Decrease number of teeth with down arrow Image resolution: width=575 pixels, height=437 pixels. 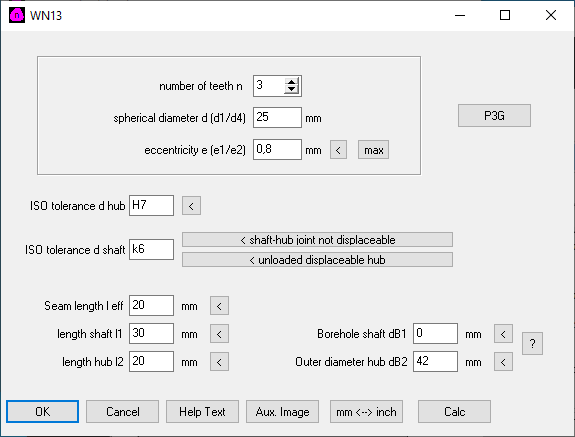click(292, 90)
